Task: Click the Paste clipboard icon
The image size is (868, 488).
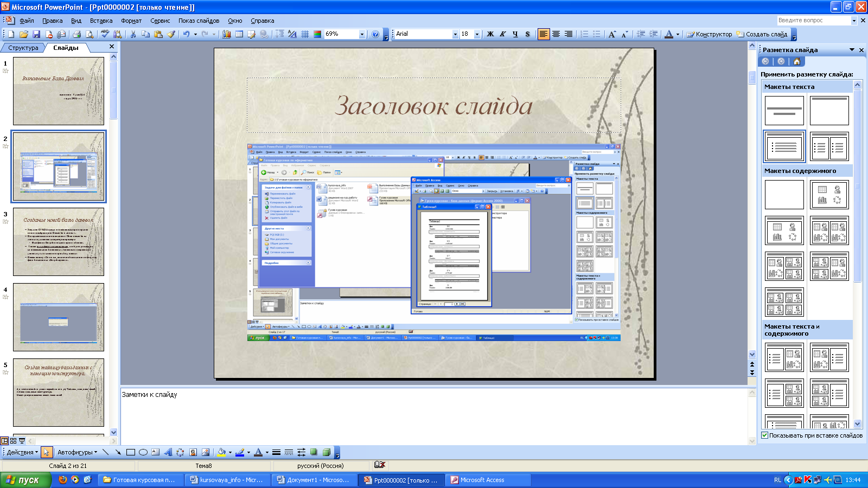Action: [158, 34]
